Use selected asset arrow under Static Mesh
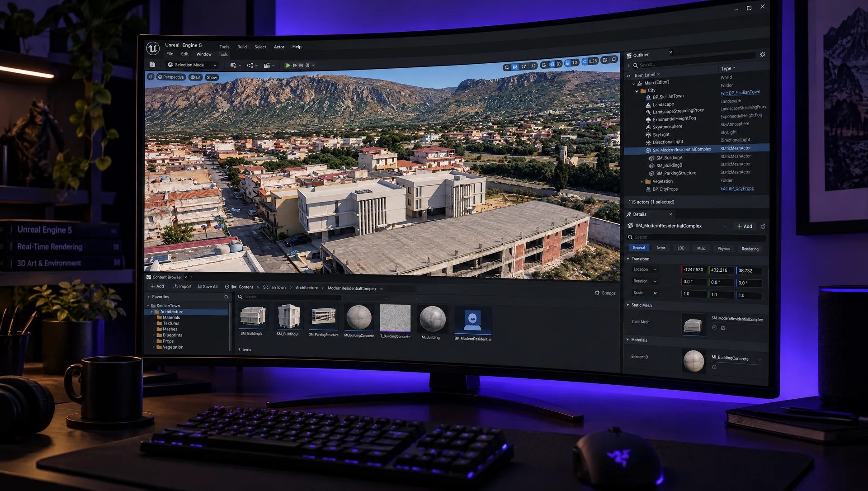 [x=714, y=327]
